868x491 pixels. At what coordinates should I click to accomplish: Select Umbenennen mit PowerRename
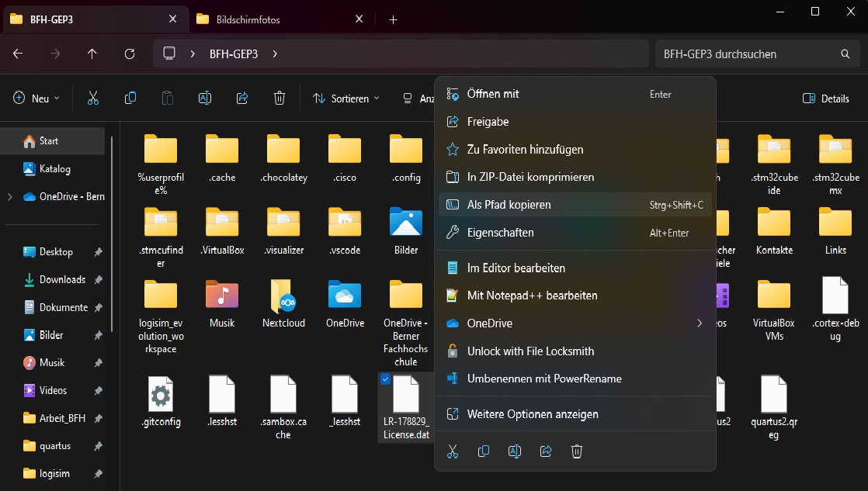(575, 379)
